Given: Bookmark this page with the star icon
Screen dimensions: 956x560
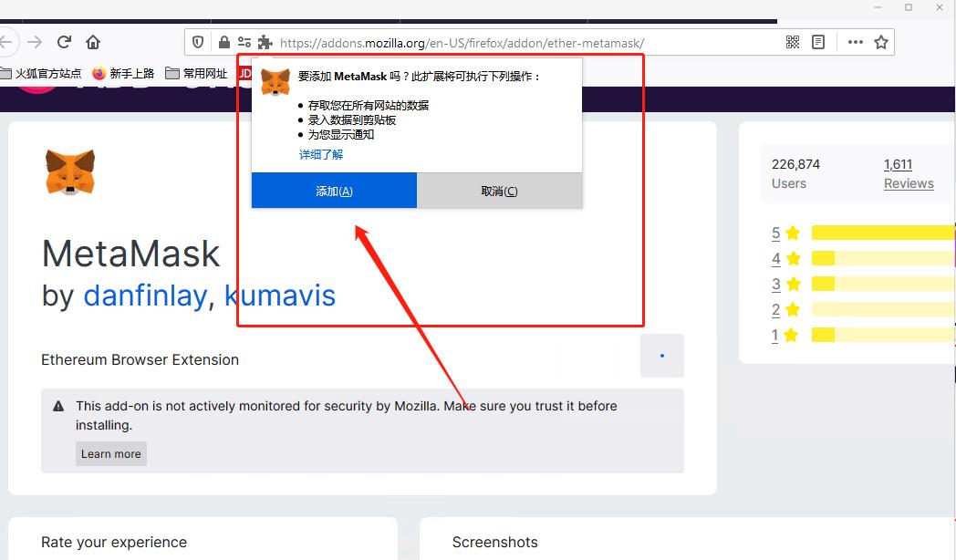Looking at the screenshot, I should coord(881,42).
